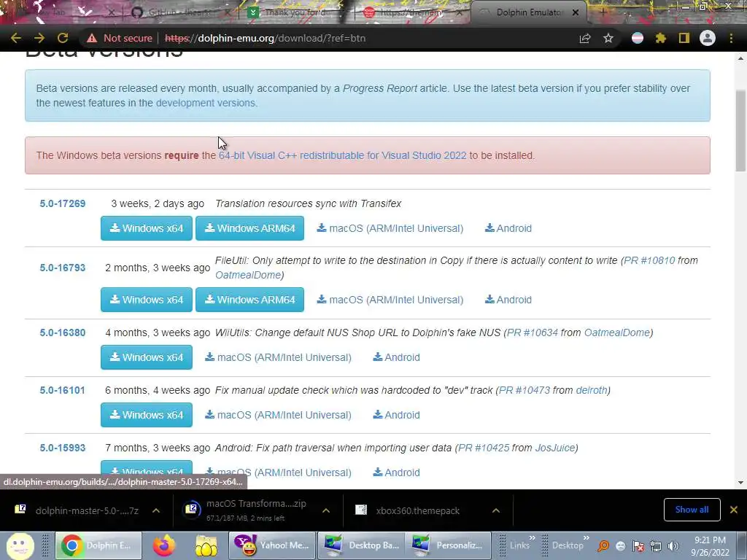This screenshot has width=747, height=560.
Task: Expand options for dolphin-master 7z download
Action: [x=156, y=510]
